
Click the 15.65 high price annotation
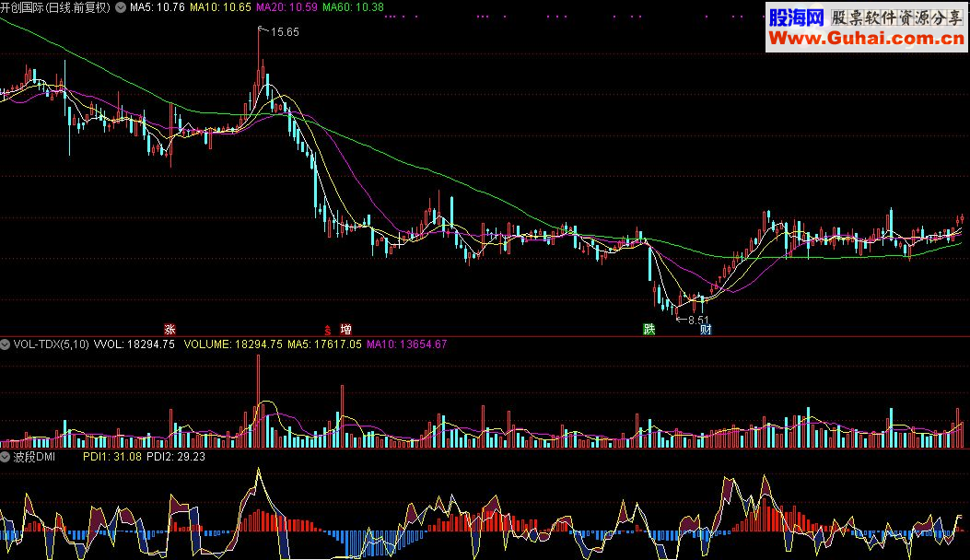click(285, 32)
